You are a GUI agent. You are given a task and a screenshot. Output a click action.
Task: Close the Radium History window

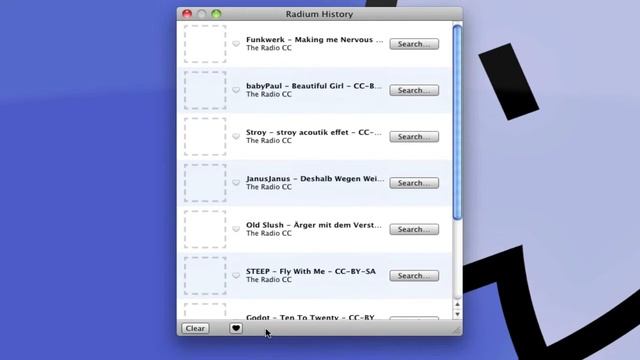pyautogui.click(x=187, y=14)
